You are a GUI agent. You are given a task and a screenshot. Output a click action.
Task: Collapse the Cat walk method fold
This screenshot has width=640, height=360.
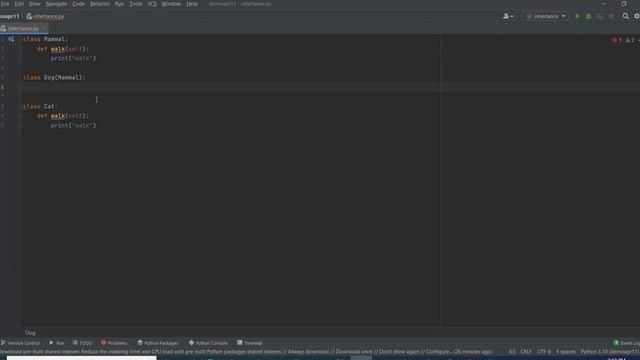click(20, 116)
